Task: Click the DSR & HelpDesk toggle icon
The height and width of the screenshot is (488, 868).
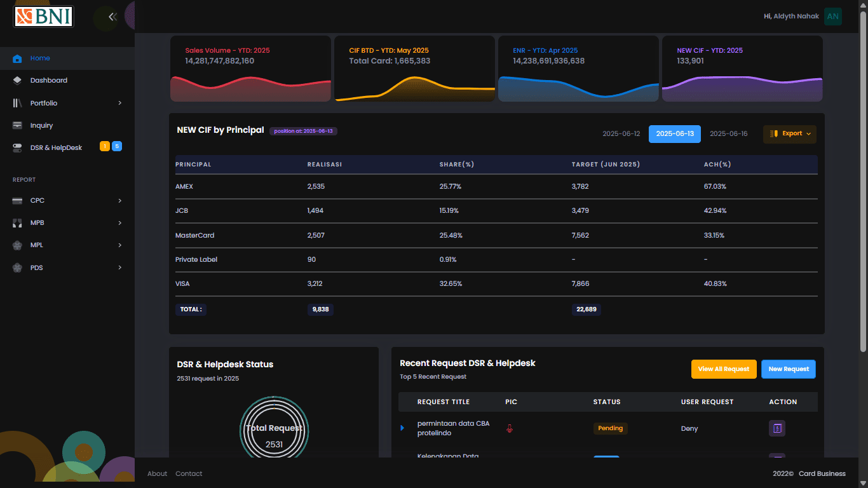Action: pyautogui.click(x=17, y=147)
